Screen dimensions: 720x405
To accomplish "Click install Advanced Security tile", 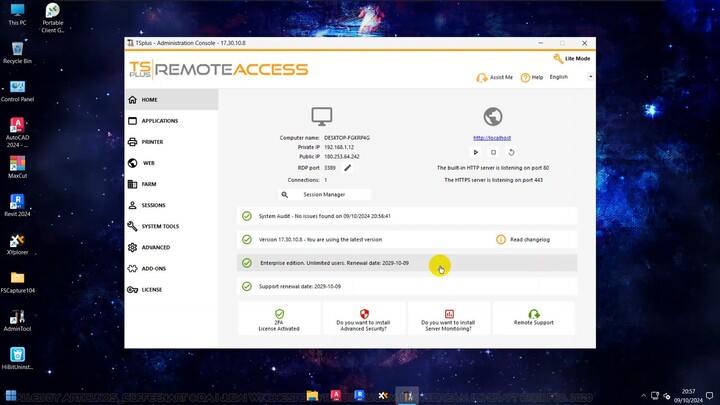I will 364,320.
